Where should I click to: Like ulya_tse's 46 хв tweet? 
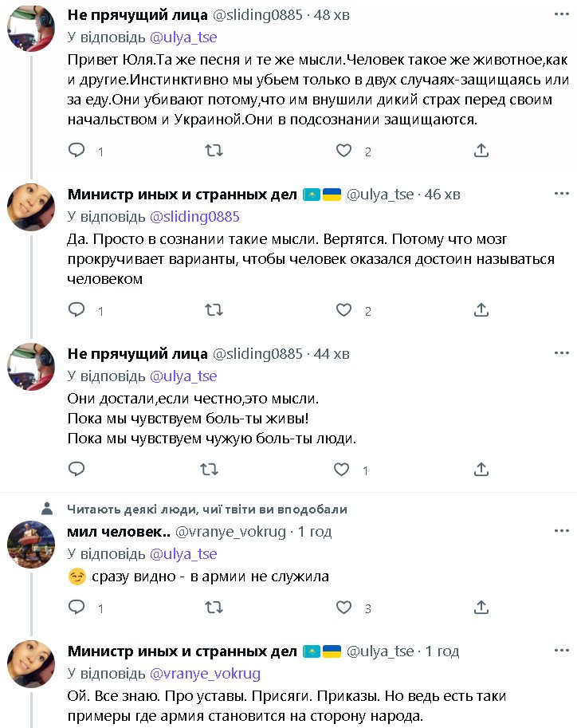click(x=343, y=309)
